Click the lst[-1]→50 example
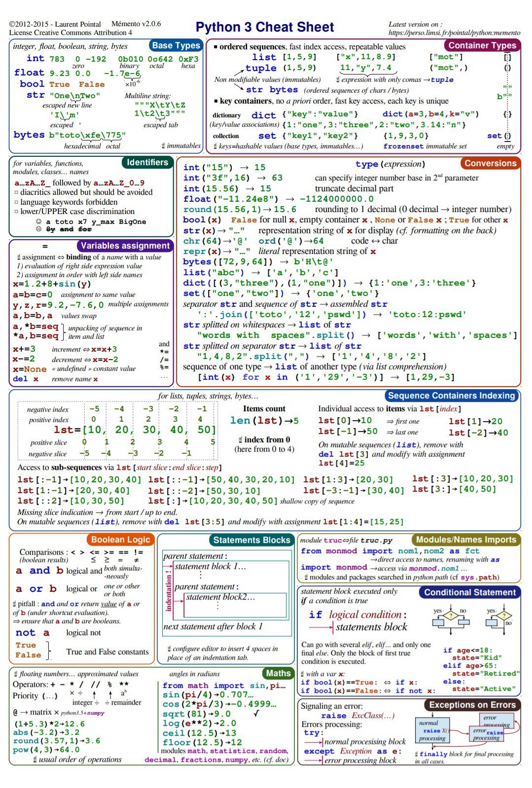This screenshot has height=788, width=532. pos(348,431)
